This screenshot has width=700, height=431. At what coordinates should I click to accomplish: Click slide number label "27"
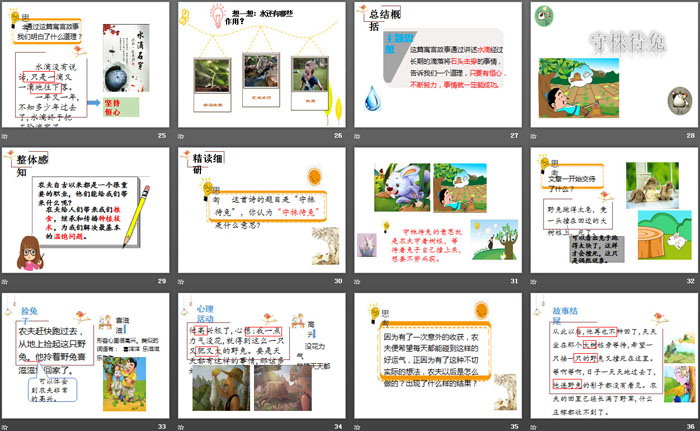[514, 135]
